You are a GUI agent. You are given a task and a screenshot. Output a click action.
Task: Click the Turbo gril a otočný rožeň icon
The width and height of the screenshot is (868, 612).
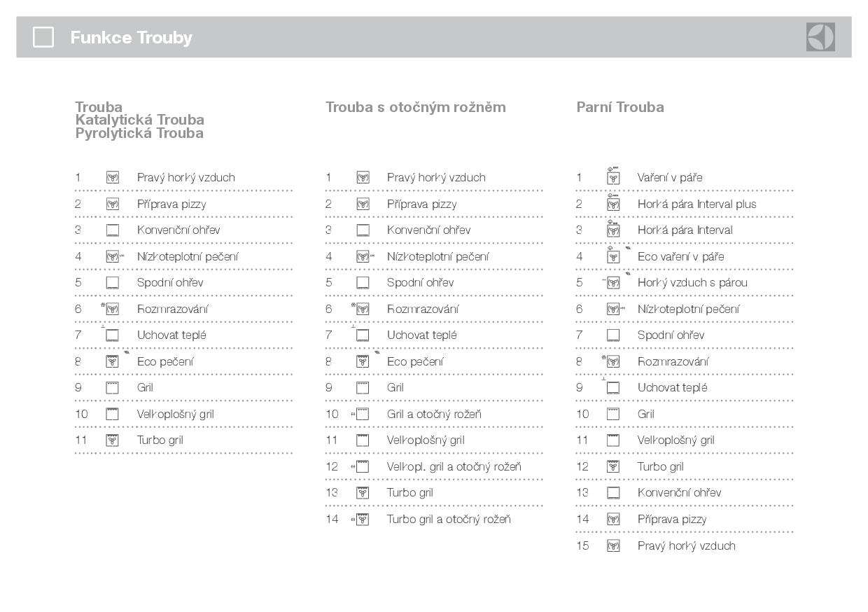click(x=363, y=519)
